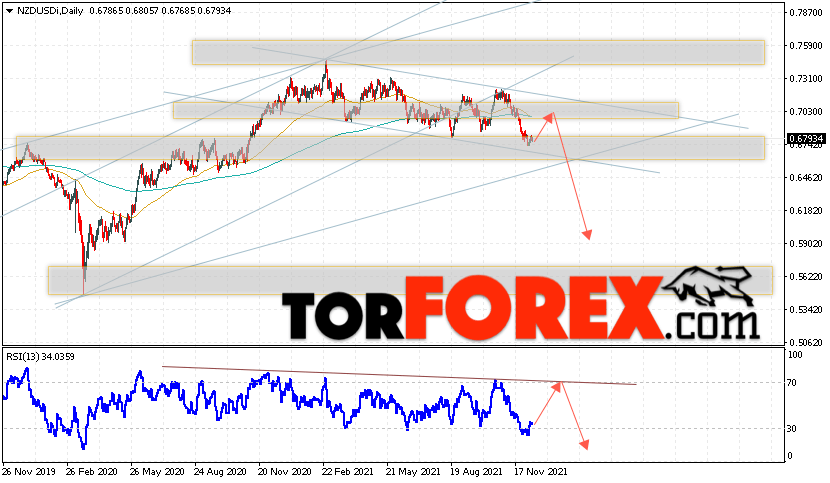This screenshot has height=483, width=830.
Task: Select the OHLC values 0.67865 0.68057 0.67685 0.67934
Action: [x=160, y=11]
